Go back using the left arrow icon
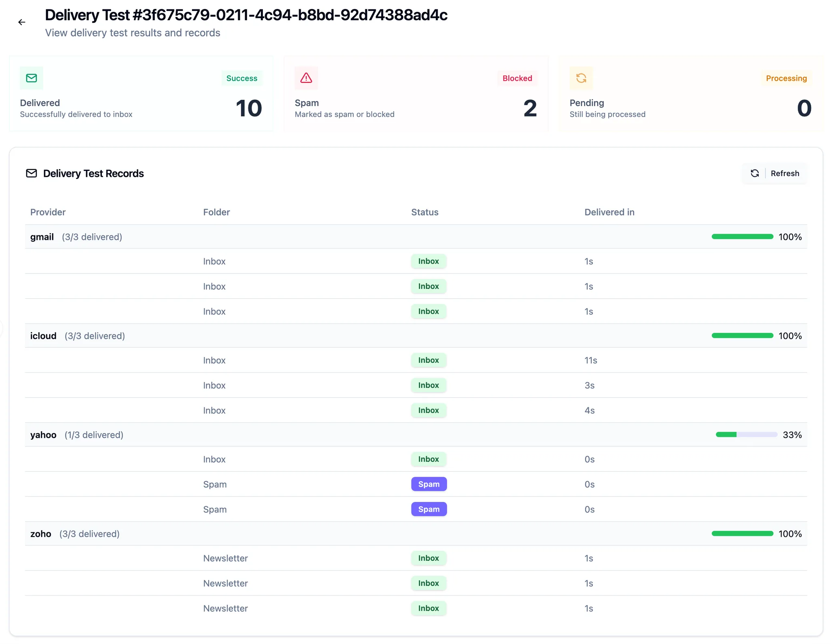The width and height of the screenshot is (831, 644). (22, 22)
